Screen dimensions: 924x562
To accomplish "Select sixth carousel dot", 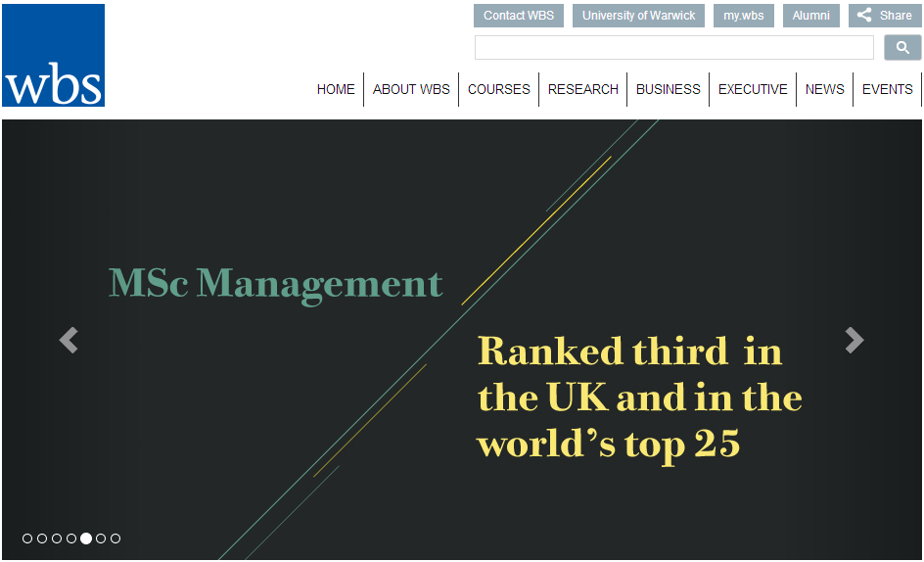I will [x=101, y=539].
